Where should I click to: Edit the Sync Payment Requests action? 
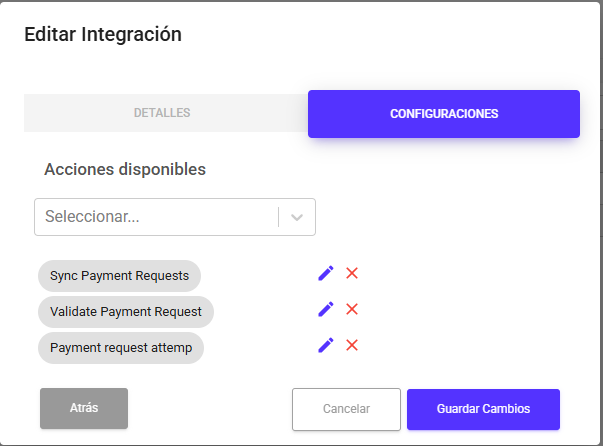[x=325, y=274]
